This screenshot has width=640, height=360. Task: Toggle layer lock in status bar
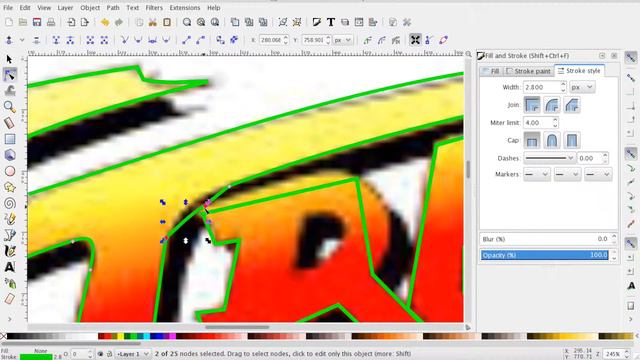pos(109,354)
